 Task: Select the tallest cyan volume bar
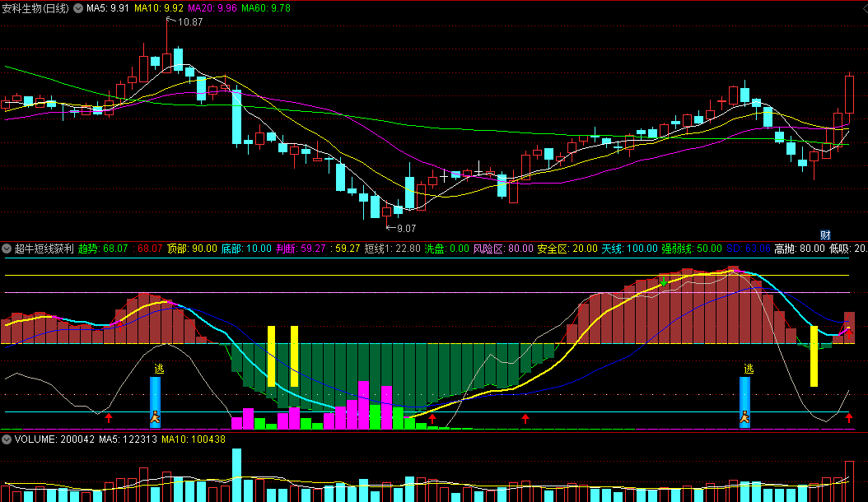[237, 476]
